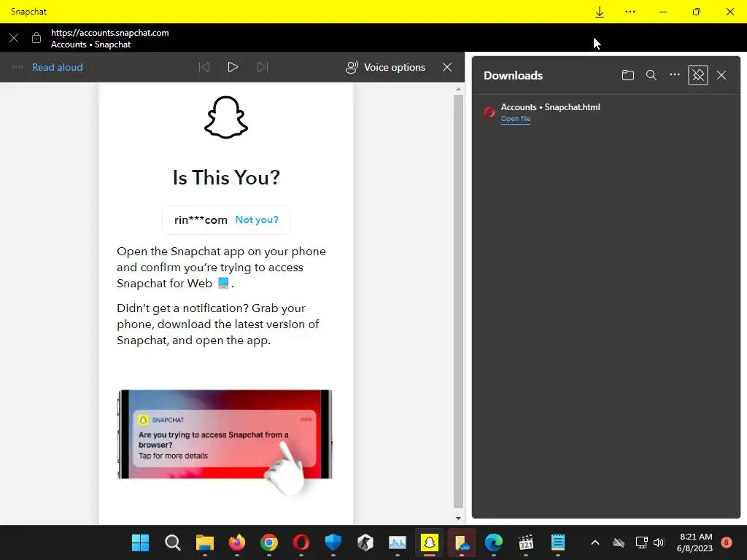This screenshot has width=747, height=560.
Task: Click the vertical scrollbar thumb
Action: pos(458,301)
